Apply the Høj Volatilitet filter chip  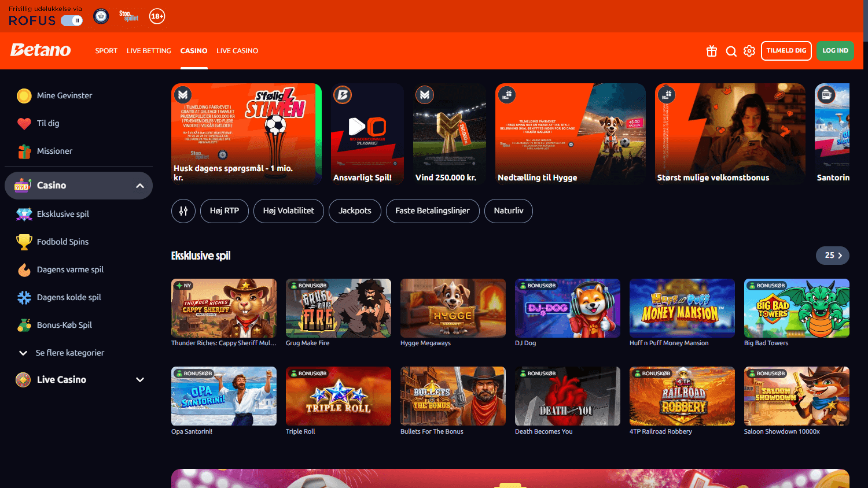coord(289,211)
